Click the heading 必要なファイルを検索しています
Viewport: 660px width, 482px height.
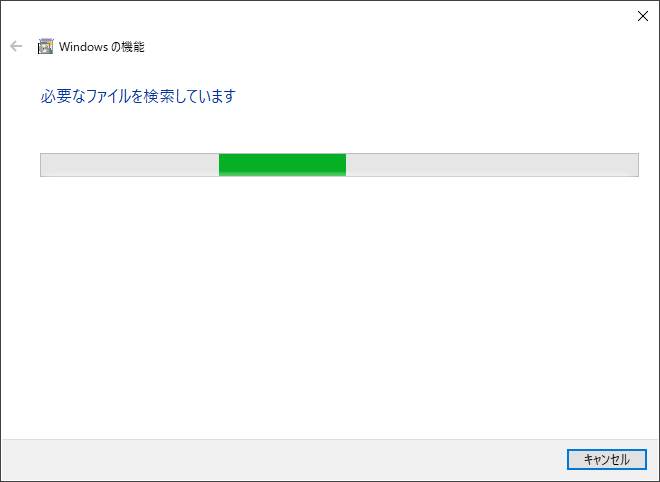click(138, 96)
